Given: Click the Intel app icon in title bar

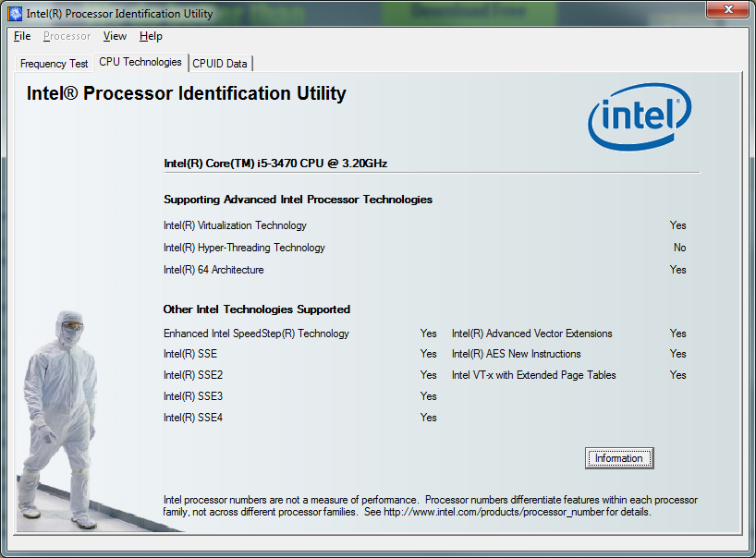Looking at the screenshot, I should (x=15, y=14).
